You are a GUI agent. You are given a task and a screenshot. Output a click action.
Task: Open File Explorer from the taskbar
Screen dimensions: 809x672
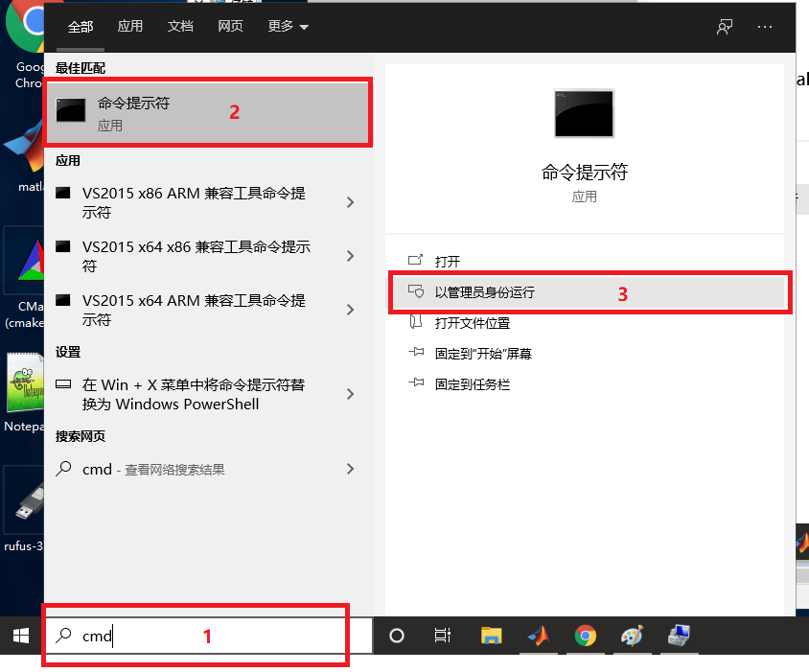coord(492,636)
